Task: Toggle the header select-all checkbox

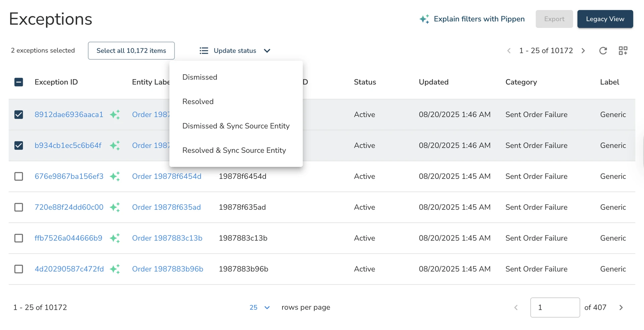Action: [19, 82]
